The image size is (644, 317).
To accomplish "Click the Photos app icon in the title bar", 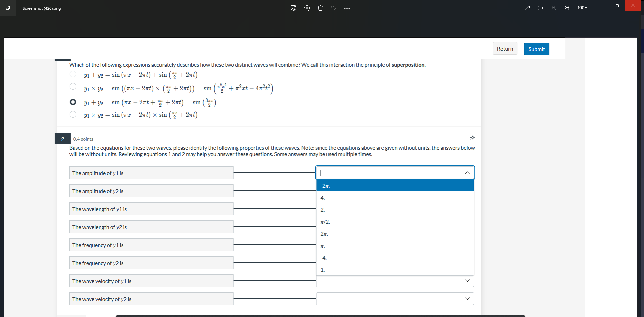I will pos(8,8).
